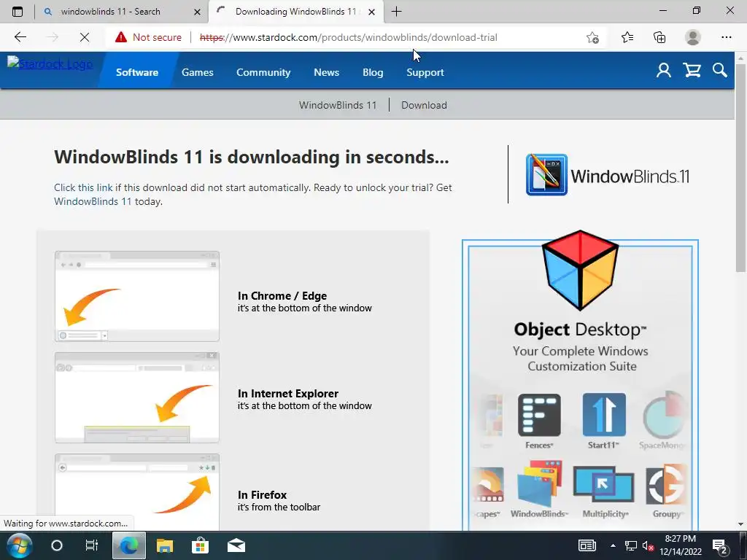Show hidden system tray icons
The width and height of the screenshot is (747, 560).
tap(613, 545)
